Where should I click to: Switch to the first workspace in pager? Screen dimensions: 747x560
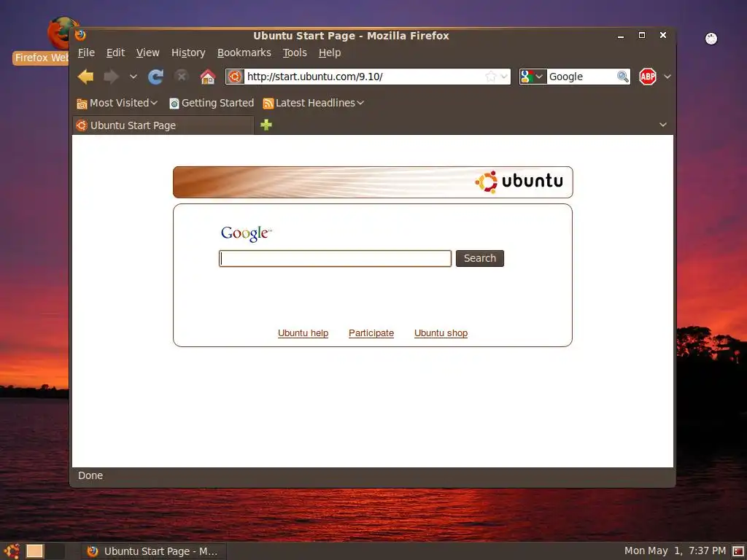[x=35, y=551]
